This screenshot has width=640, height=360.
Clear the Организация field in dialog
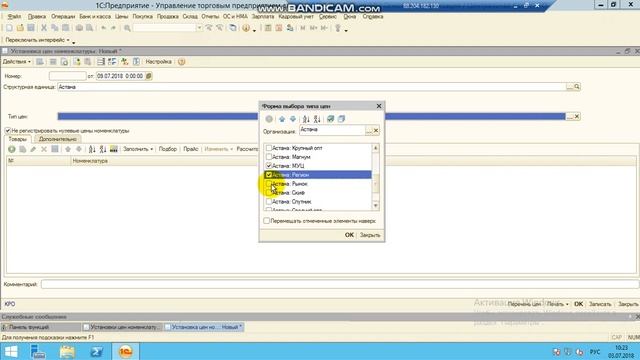(x=376, y=130)
